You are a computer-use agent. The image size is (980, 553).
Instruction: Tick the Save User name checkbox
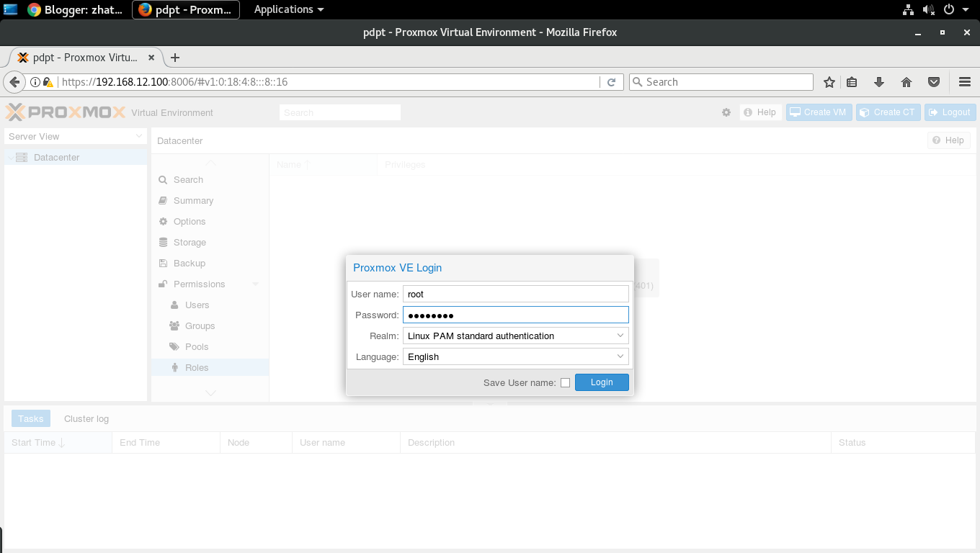565,383
